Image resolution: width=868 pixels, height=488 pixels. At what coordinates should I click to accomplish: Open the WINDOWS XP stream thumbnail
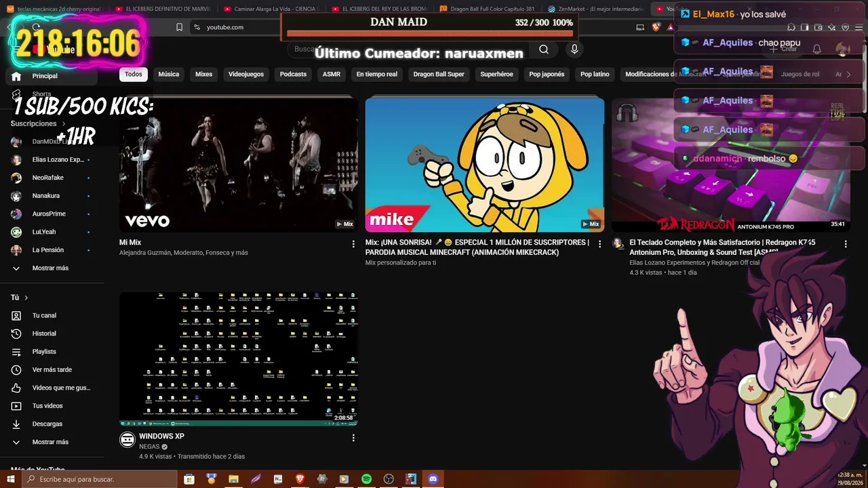pos(239,359)
